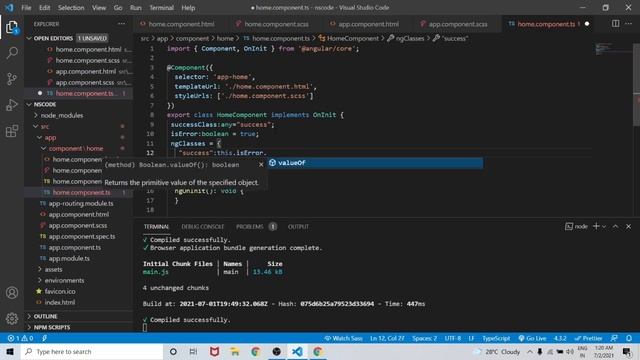Switch to home.component.html tab

click(x=181, y=24)
